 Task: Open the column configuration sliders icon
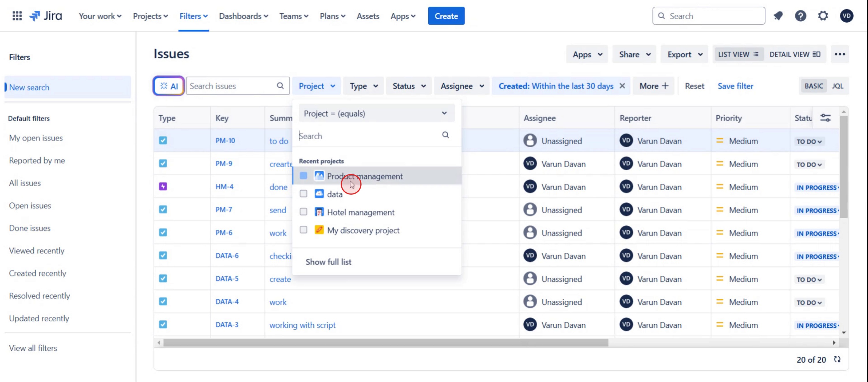[x=825, y=118]
